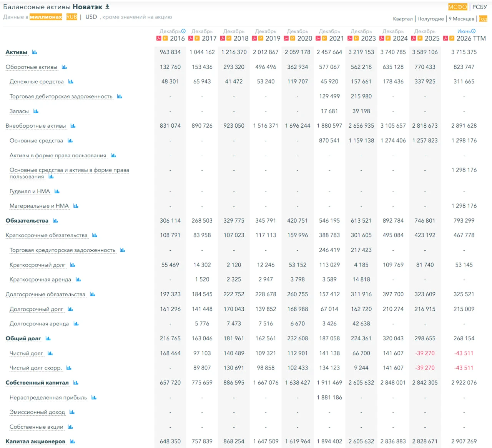This screenshot has width=492, height=448.
Task: Open the Основные средства row link
Action: point(36,141)
